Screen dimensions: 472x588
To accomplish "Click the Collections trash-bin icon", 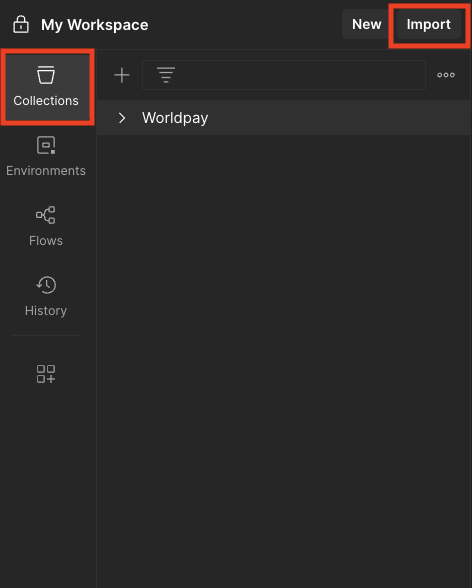I will [46, 75].
